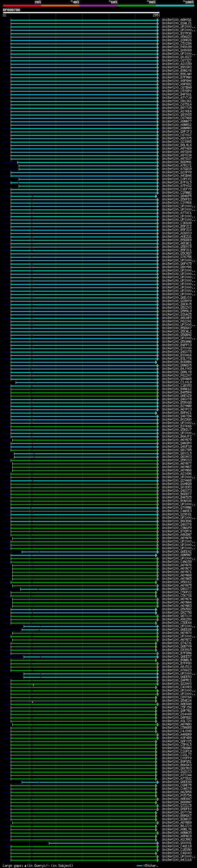
Task: Open UniRef100_O81361 label
Action: [177, 101]
